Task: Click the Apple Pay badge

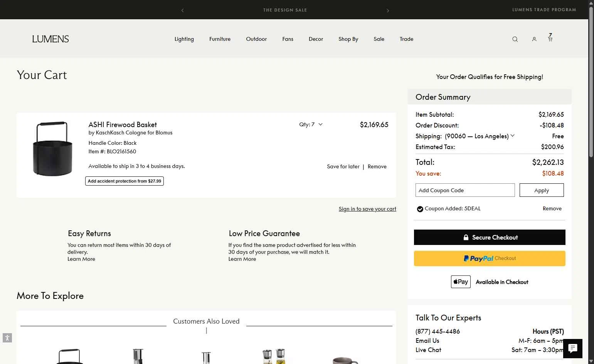Action: point(461,282)
